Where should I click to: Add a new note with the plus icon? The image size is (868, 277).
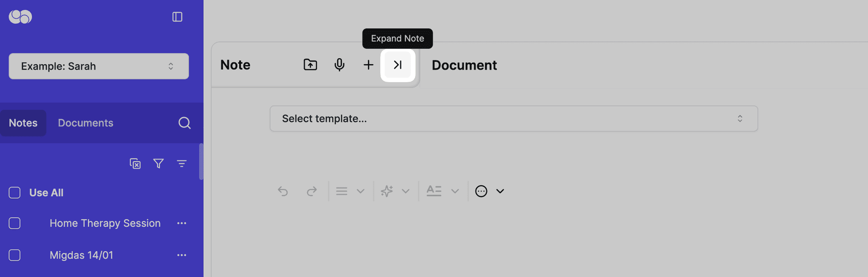tap(368, 65)
